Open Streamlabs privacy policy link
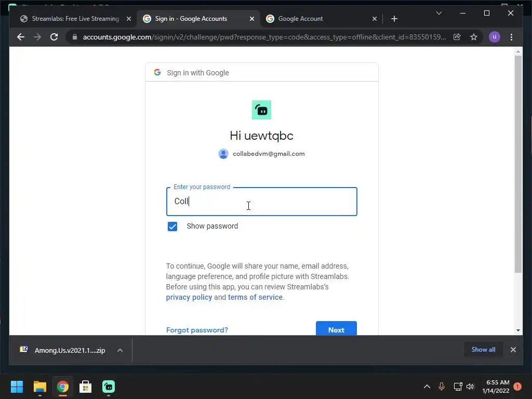The width and height of the screenshot is (532, 399). point(189,297)
